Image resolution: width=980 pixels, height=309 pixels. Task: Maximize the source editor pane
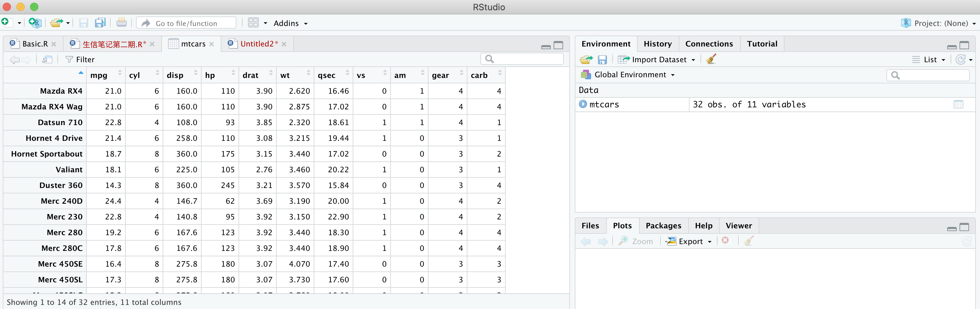558,45
